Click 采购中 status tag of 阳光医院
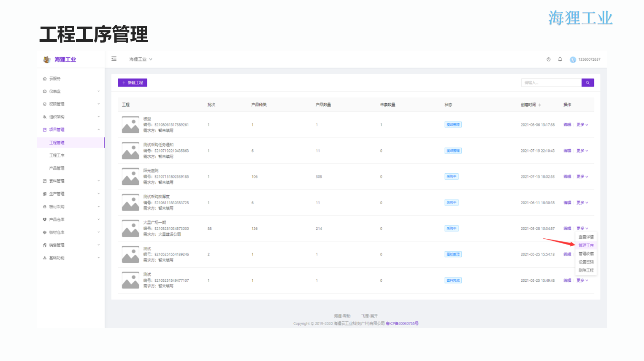The height and width of the screenshot is (361, 644). pos(452,177)
